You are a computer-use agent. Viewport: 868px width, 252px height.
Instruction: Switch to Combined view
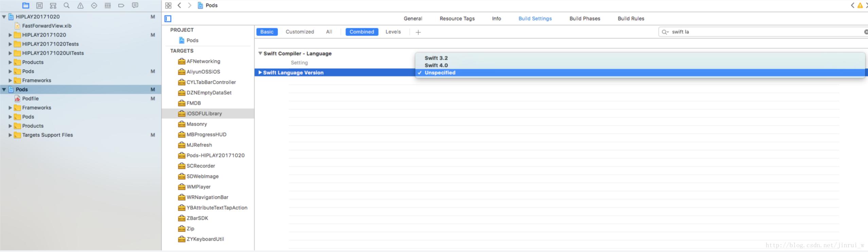click(x=362, y=32)
